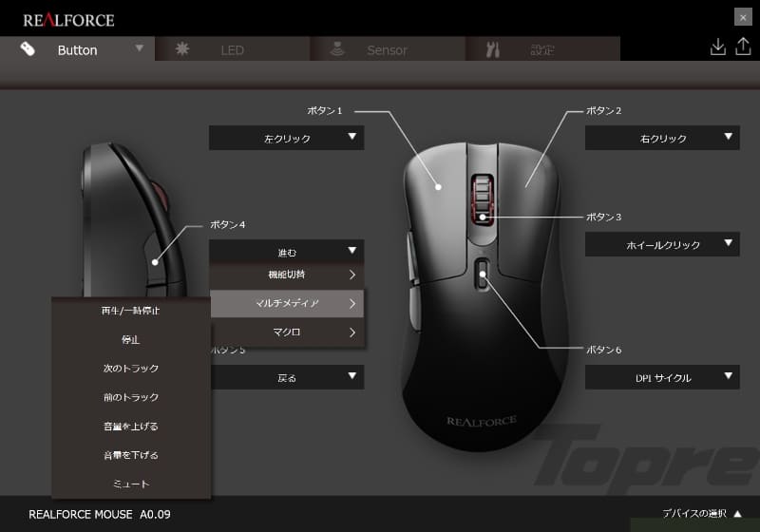Select 音量を下げる option
760x532 pixels.
click(131, 455)
